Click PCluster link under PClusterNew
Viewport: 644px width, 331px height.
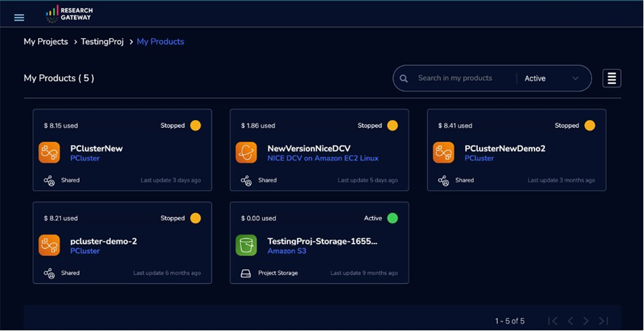pos(85,158)
